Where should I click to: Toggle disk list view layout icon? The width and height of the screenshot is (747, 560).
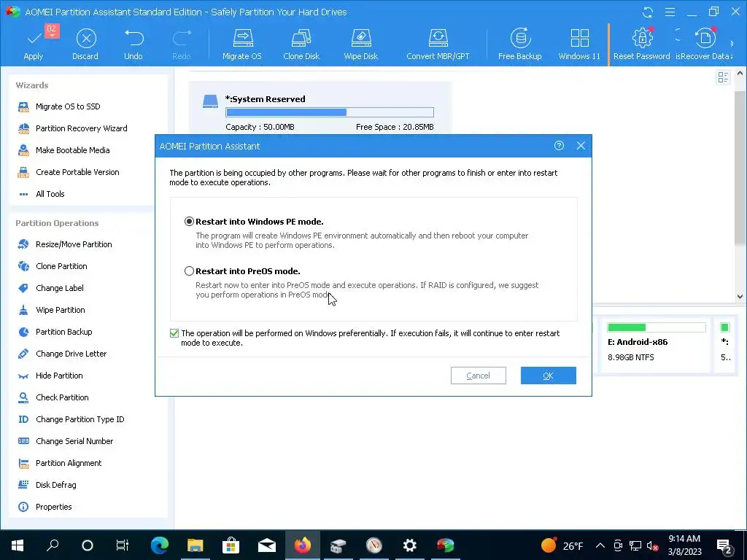pyautogui.click(x=723, y=77)
